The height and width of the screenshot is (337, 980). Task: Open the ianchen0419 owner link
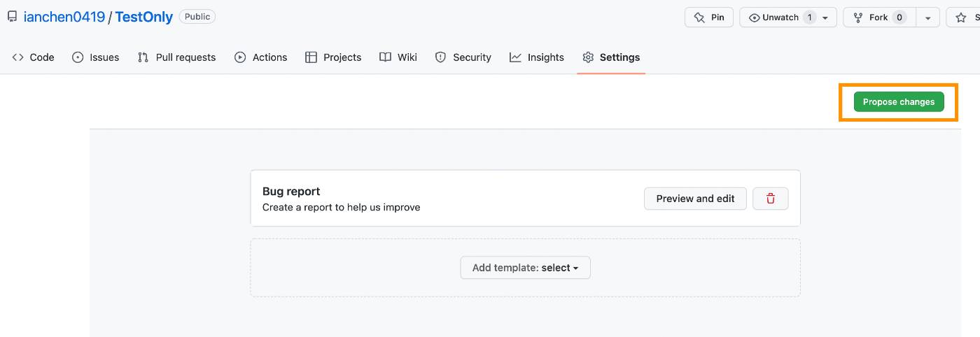(64, 17)
